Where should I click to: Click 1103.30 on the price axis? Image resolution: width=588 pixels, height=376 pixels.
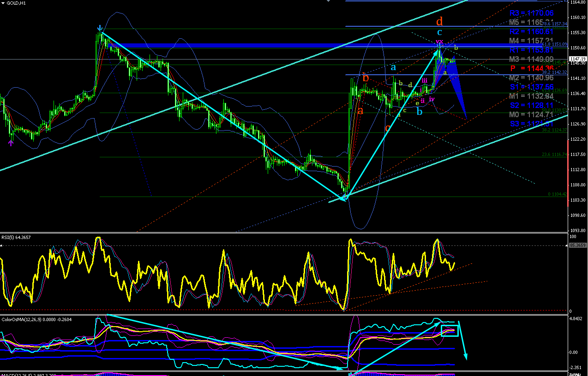(578, 200)
